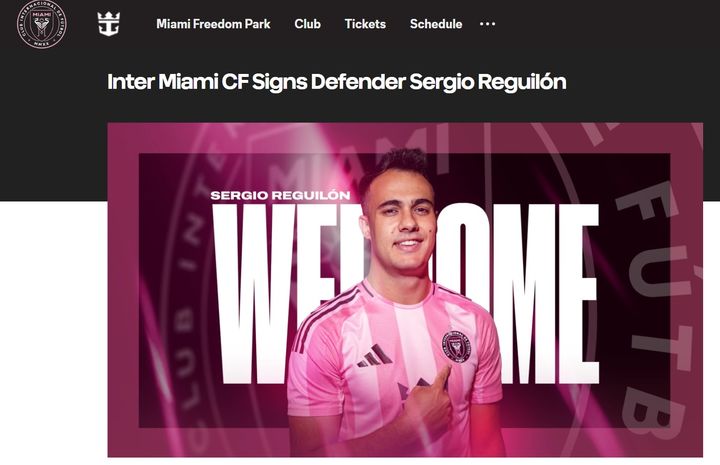720x465 pixels.
Task: Click the Adidas logo on the pink jersey
Action: coord(375,356)
